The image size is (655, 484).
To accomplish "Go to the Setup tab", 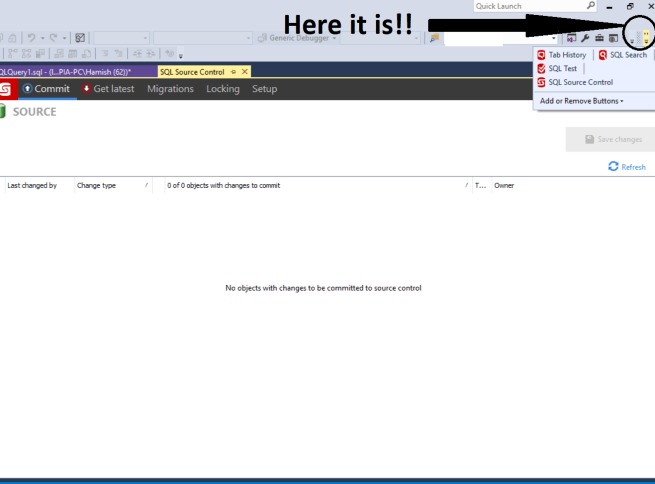I will click(x=264, y=89).
